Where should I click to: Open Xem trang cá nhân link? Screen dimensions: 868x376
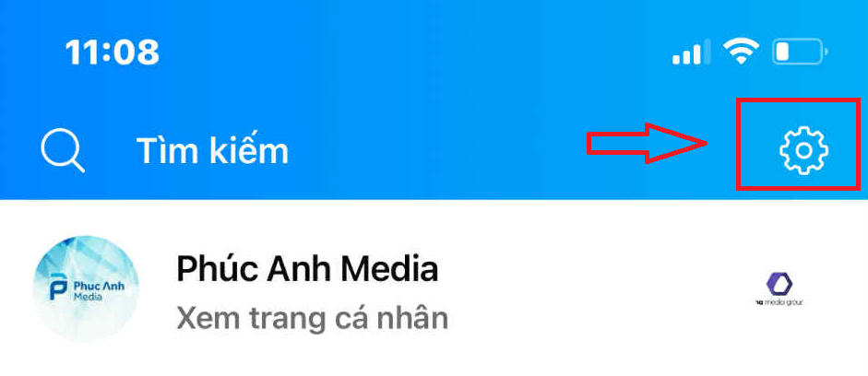click(312, 319)
